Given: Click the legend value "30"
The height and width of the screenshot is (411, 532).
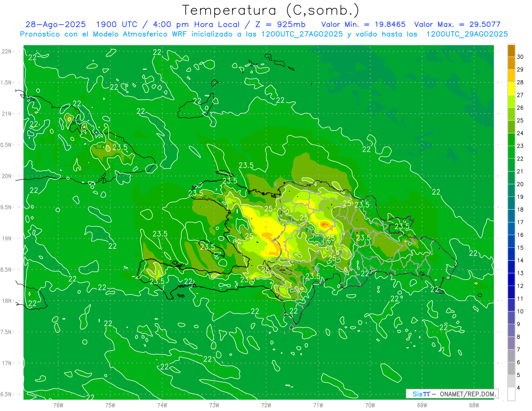Looking at the screenshot, I should click(x=520, y=57).
